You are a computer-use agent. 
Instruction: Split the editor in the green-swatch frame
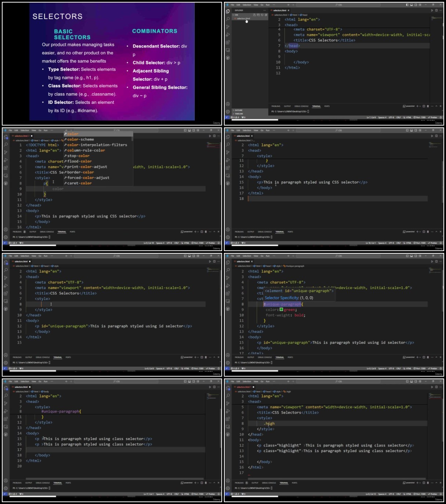tap(436, 261)
